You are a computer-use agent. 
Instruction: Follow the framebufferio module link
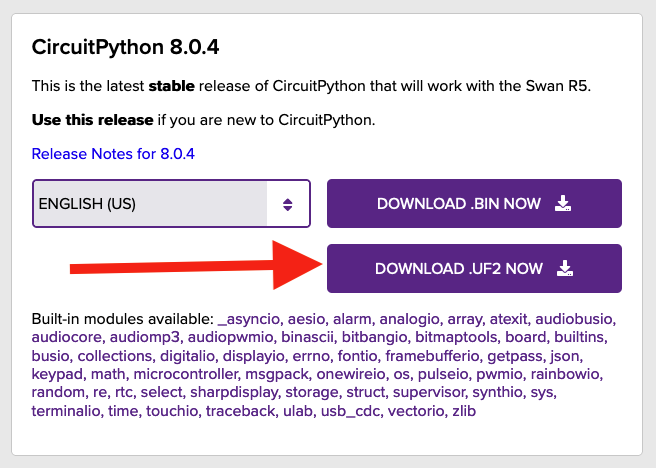pos(432,356)
